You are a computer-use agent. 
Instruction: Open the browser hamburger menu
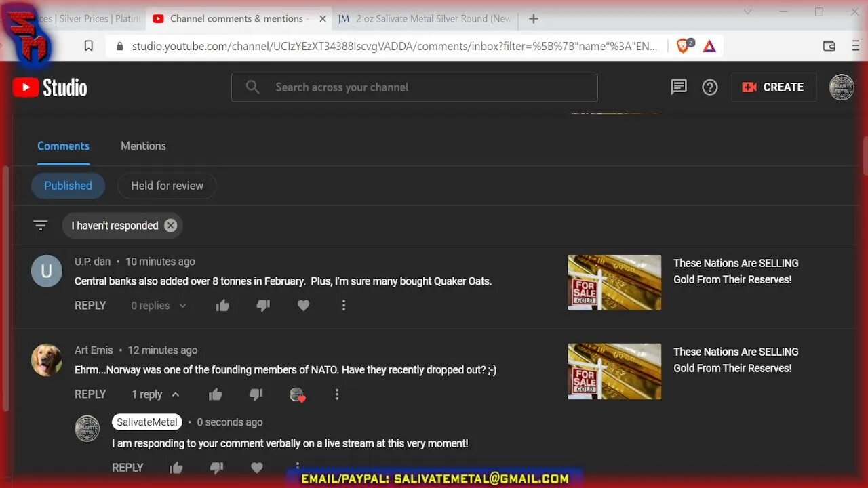pyautogui.click(x=855, y=46)
